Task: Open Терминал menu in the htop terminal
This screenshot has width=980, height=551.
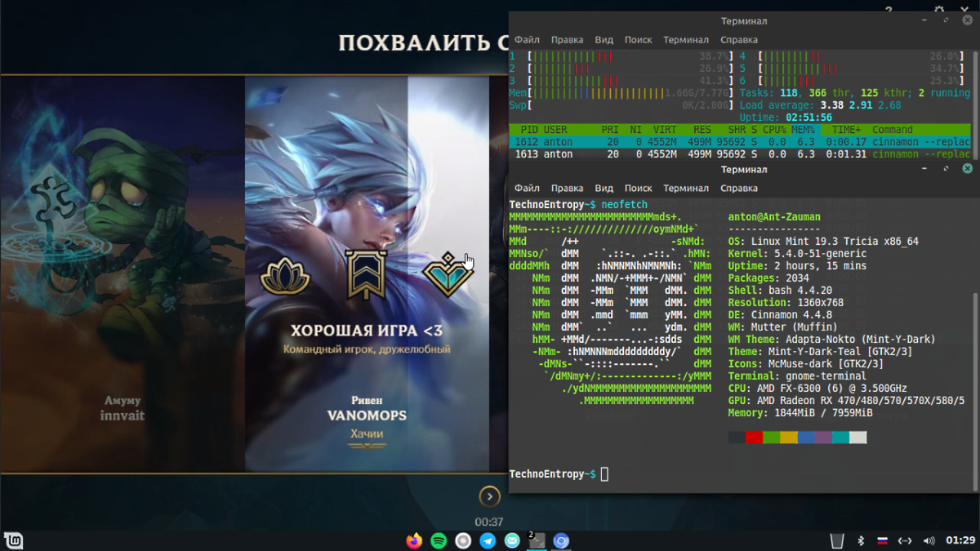Action: [x=686, y=40]
